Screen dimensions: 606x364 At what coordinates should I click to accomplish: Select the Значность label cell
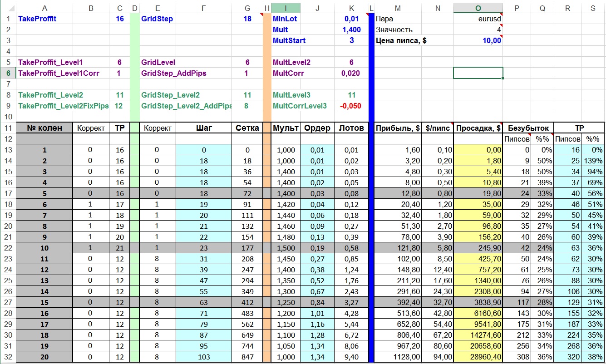point(398,30)
